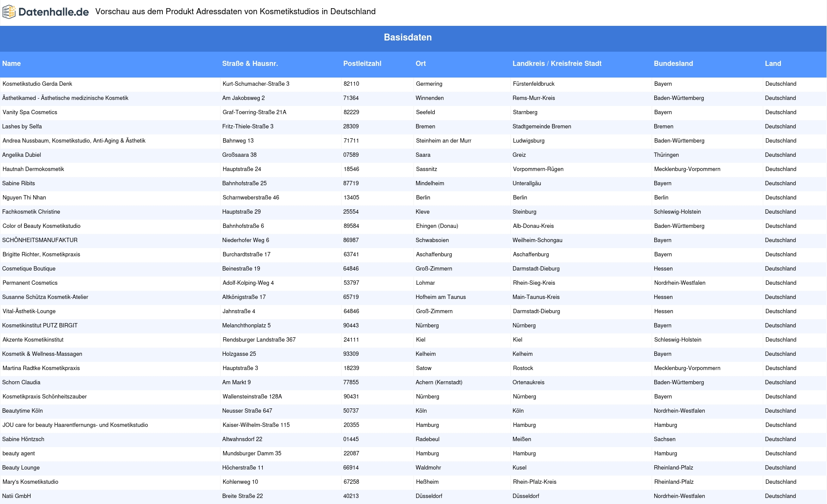This screenshot has width=827, height=504.
Task: Select Kosmetik & Wellness-Massagen
Action: [x=42, y=354]
